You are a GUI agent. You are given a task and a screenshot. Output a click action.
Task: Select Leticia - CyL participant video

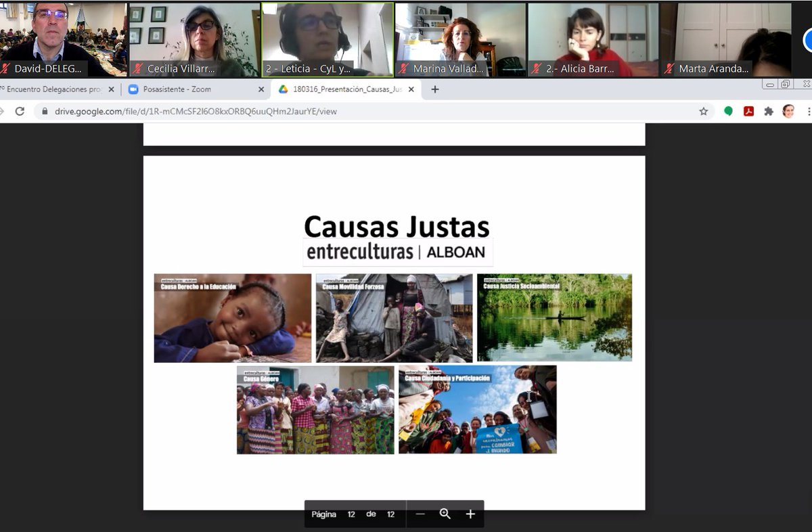pyautogui.click(x=328, y=39)
